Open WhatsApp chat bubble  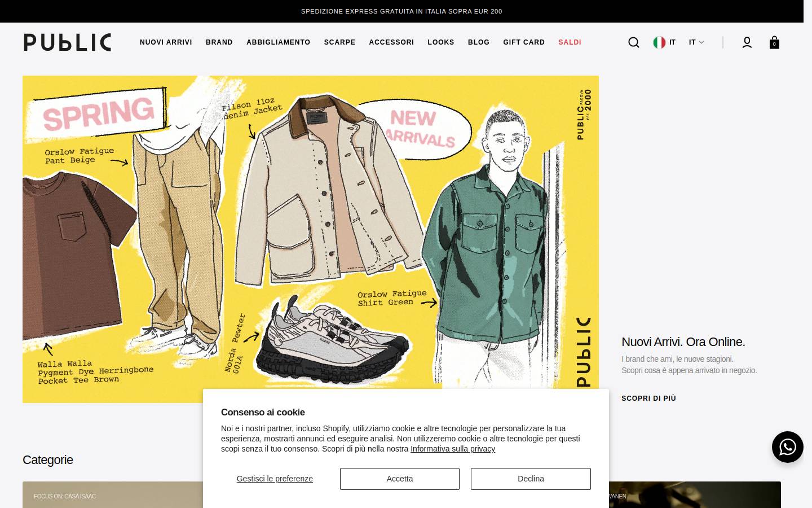788,447
